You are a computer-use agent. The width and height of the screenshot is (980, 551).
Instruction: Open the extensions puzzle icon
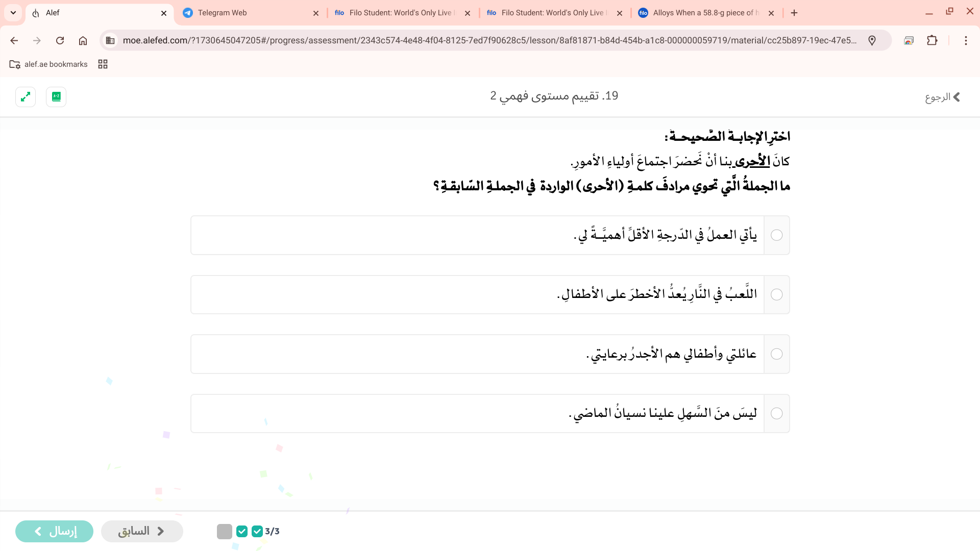click(x=932, y=40)
